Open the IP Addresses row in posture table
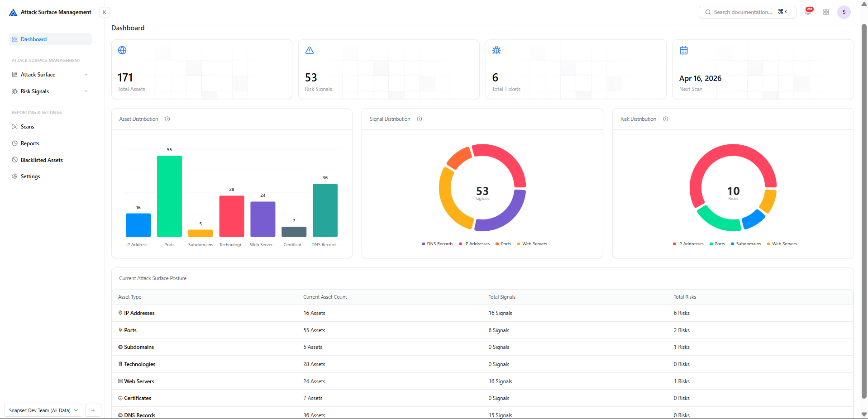 [482, 313]
